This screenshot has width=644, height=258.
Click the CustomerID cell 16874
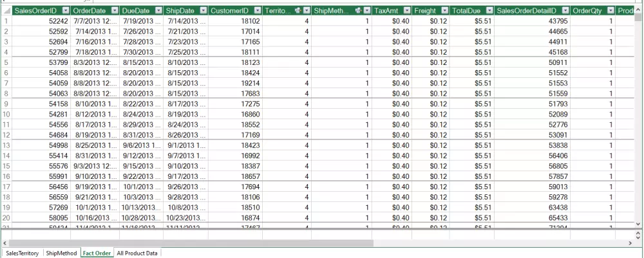[235, 217]
